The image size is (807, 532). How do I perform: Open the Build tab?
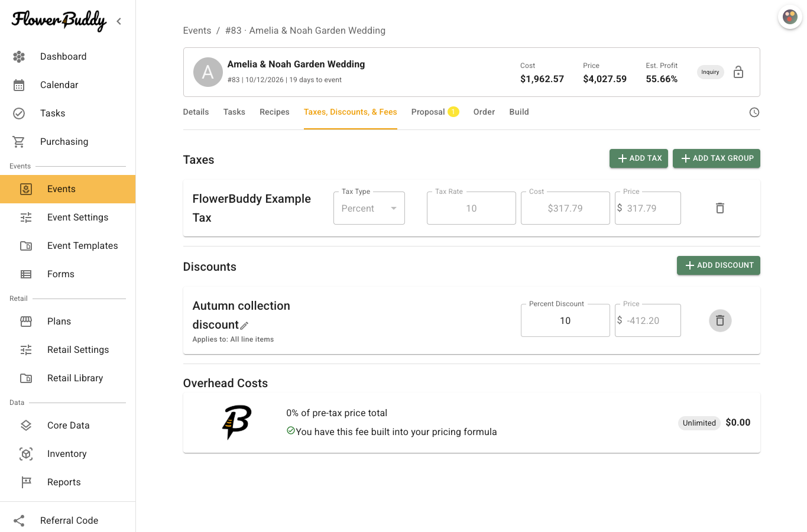pyautogui.click(x=519, y=112)
